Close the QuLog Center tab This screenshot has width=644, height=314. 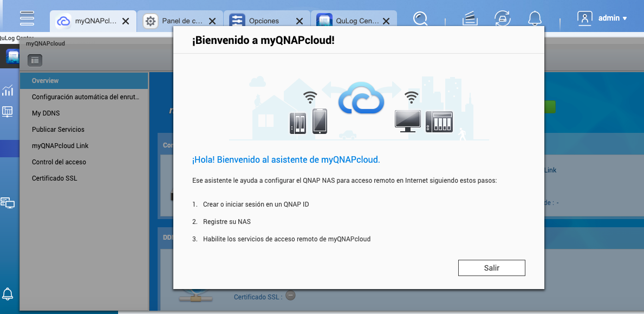tap(386, 21)
